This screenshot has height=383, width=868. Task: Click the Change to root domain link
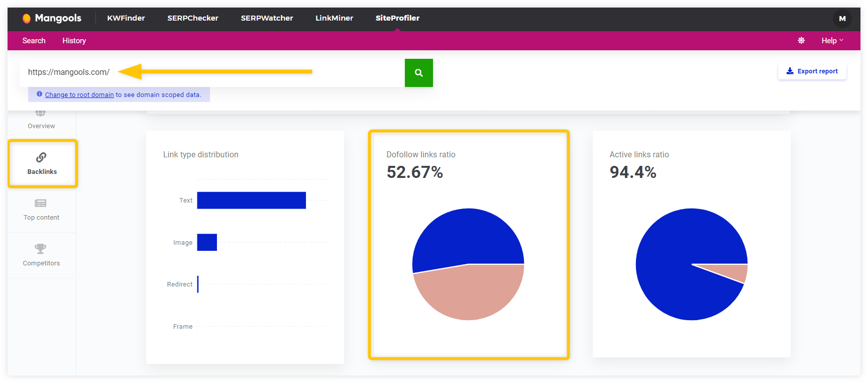(x=79, y=94)
